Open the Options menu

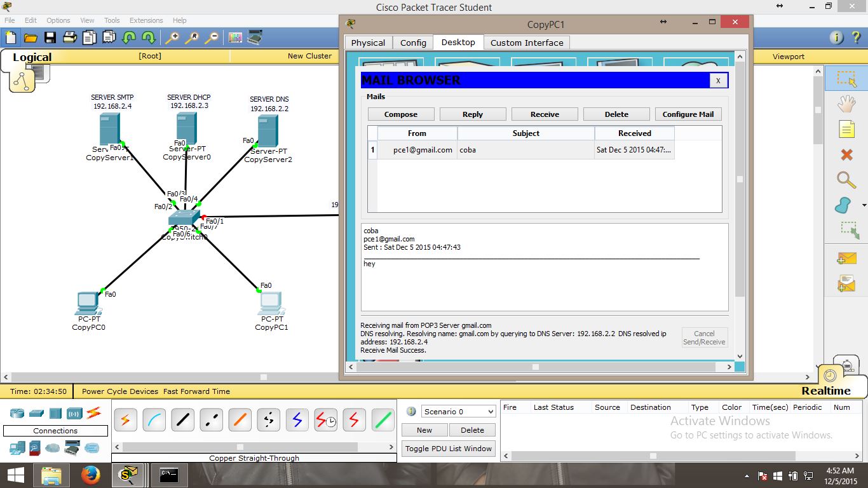(x=58, y=20)
